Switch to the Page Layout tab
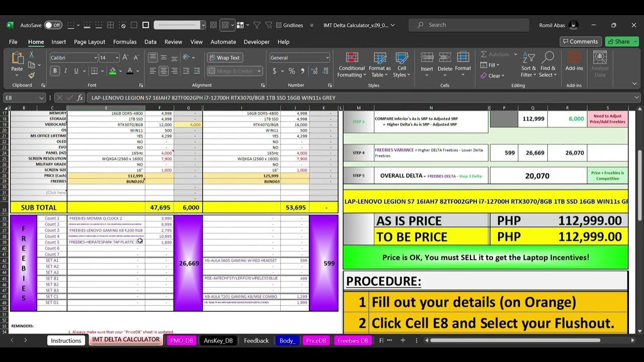The height and width of the screenshot is (362, 644). 90,42
